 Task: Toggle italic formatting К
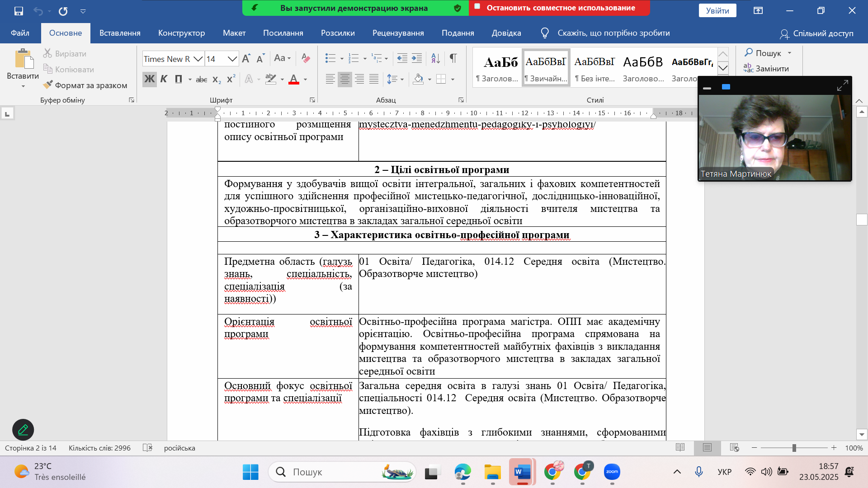(x=164, y=80)
